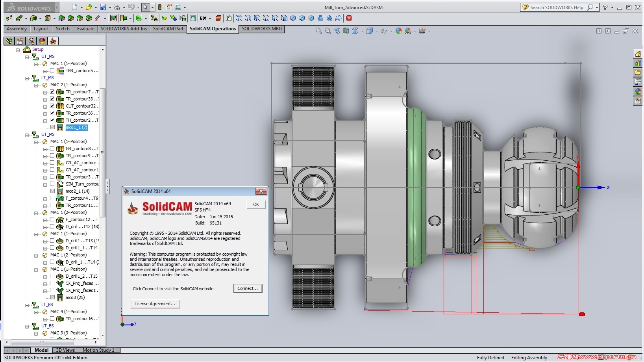Switch to the SOLIDWORKS MBD tab
Viewport: 644px width, 362px height.
click(262, 29)
